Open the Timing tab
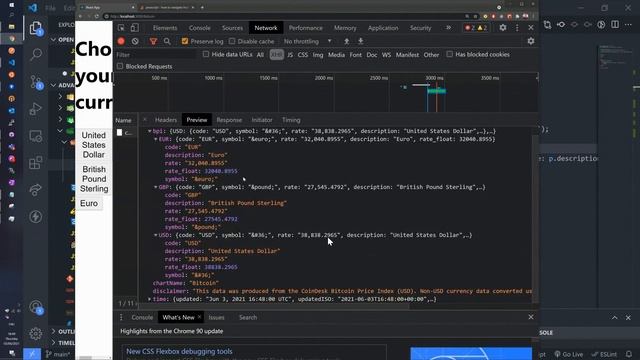The image size is (640, 360). click(291, 120)
